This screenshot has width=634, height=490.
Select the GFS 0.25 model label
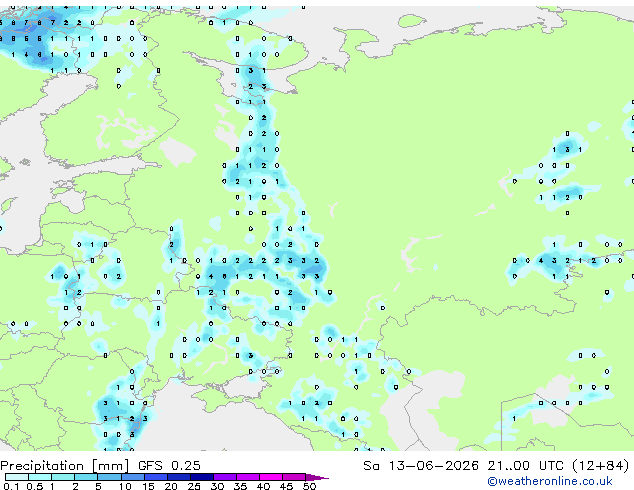[x=169, y=466]
